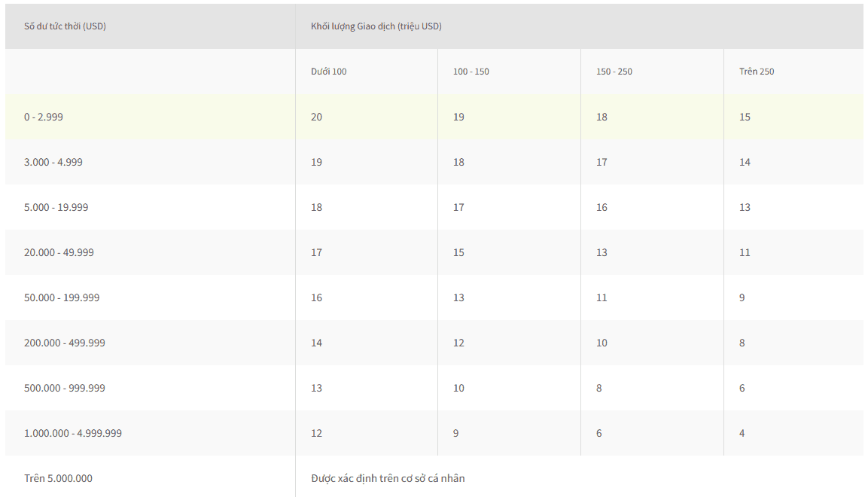Click the '20.000 - 49.999' balance row label
Viewport: 868px width, 497px height.
click(x=59, y=252)
